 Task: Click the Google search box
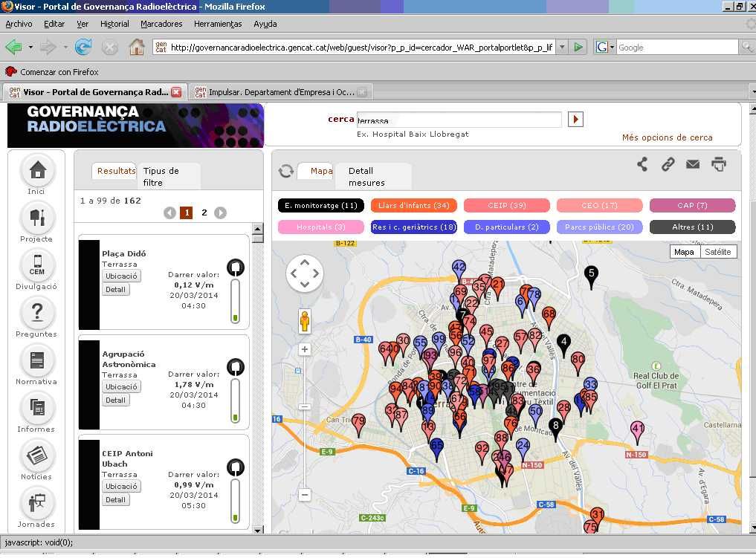[x=677, y=48]
